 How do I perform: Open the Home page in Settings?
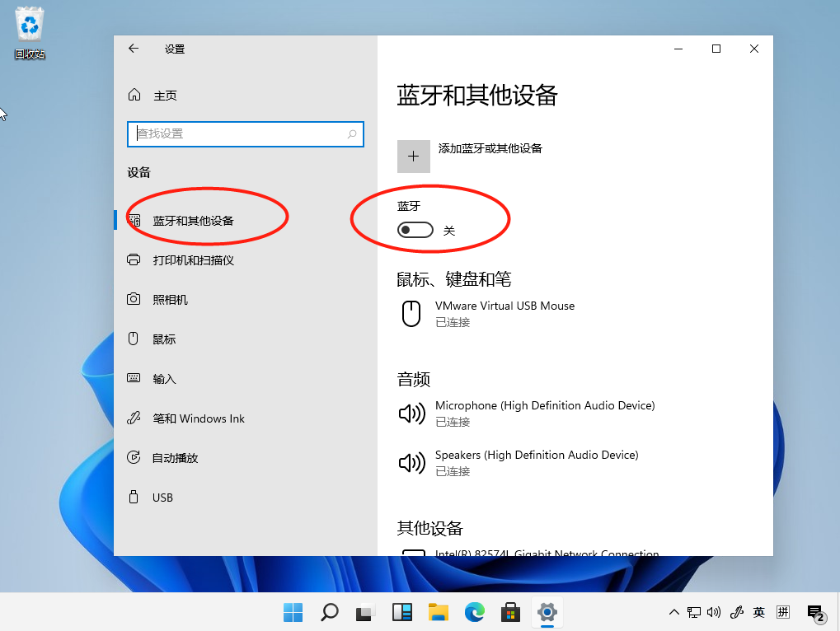click(164, 96)
